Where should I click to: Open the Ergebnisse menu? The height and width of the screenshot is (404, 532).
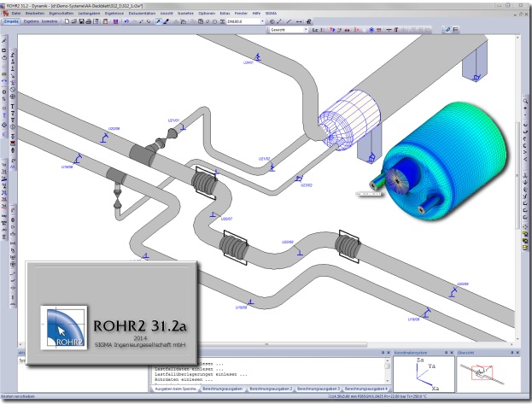[114, 14]
